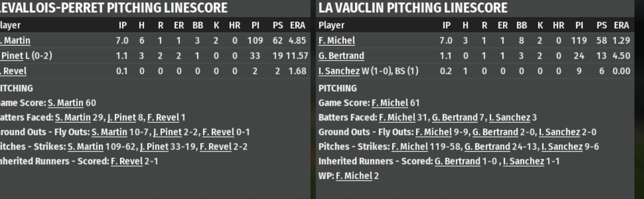644x199 pixels.
Task: Click F. Michel link in the WP line
Action: coord(354,176)
